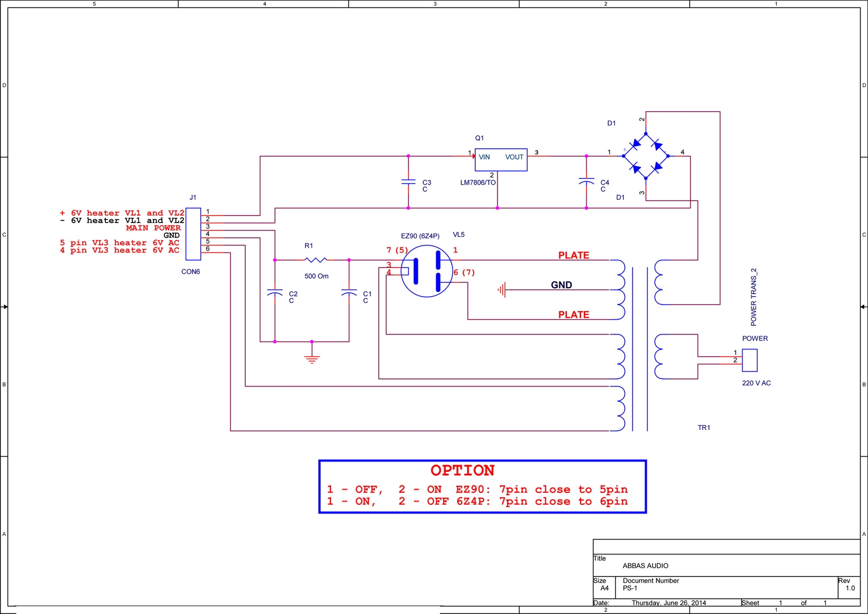Select the 500 Om resistor value text
This screenshot has width=868, height=614.
316,276
